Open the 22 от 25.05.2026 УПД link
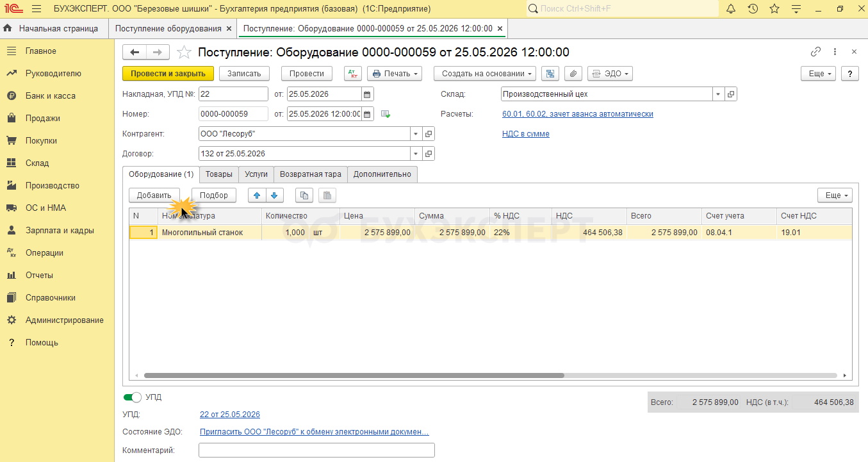Viewport: 868px width, 462px height. 230,415
